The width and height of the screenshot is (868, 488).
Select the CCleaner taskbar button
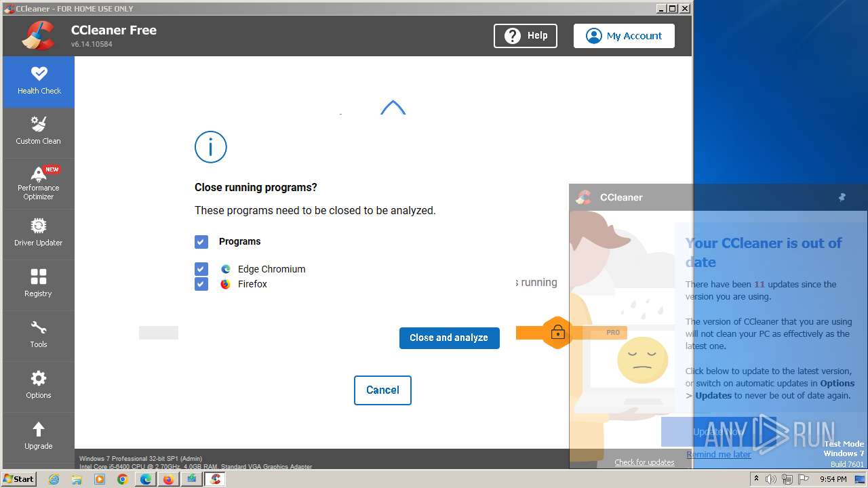(x=215, y=479)
